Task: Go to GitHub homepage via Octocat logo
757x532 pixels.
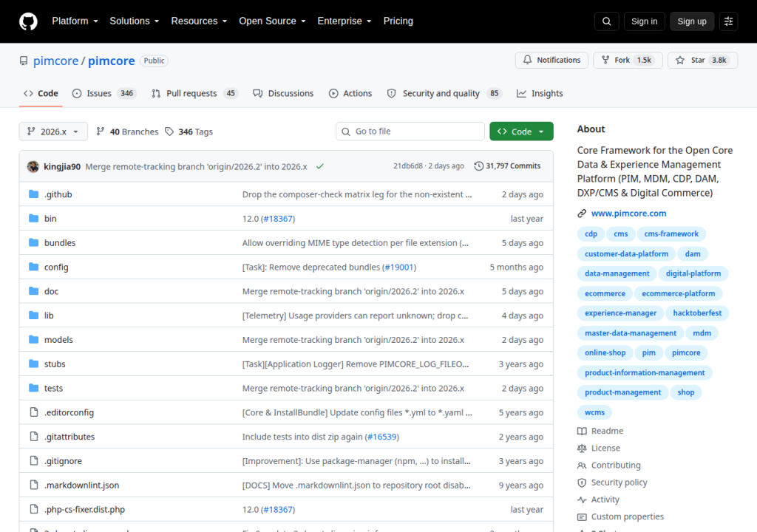Action: coord(28,21)
